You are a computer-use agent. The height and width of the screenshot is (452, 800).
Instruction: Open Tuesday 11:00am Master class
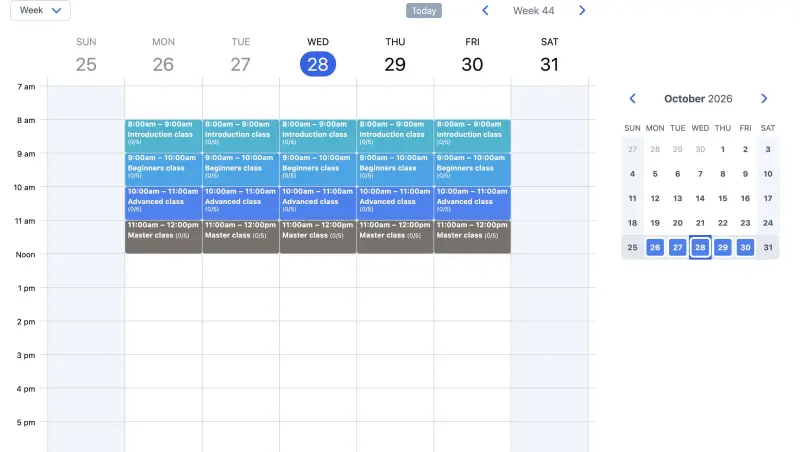241,237
